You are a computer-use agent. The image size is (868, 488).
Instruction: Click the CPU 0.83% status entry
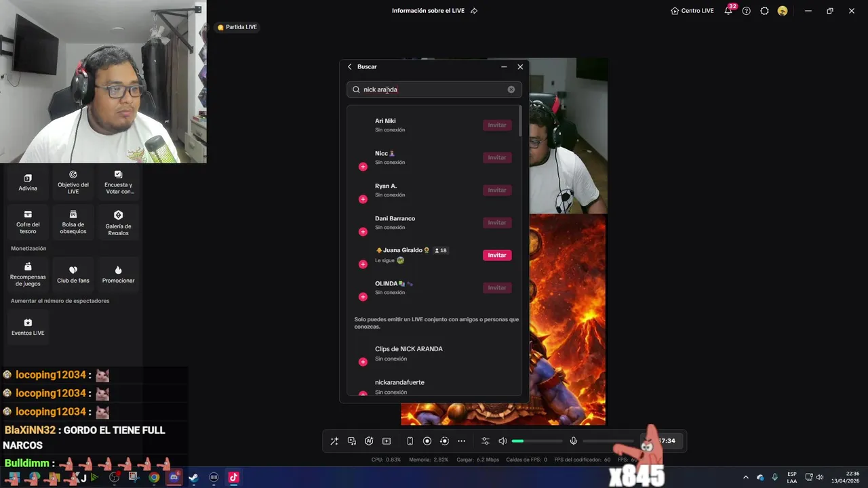(x=386, y=460)
